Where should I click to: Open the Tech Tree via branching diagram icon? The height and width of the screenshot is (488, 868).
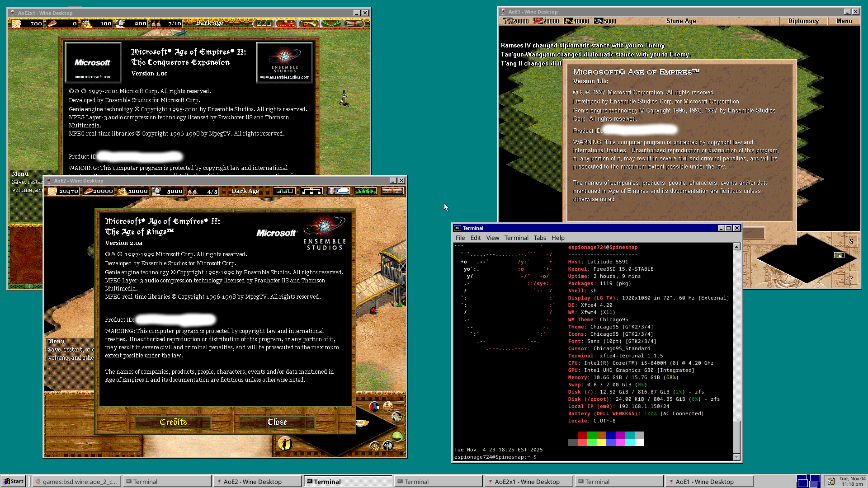pos(311,191)
